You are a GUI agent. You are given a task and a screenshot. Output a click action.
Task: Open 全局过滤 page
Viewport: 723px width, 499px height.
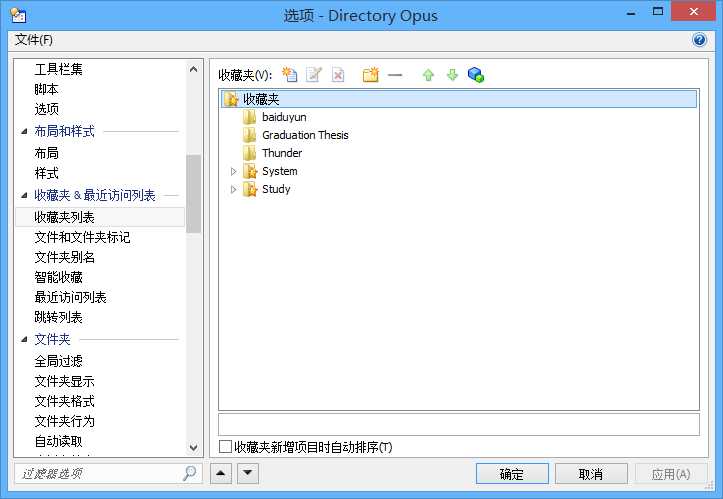pos(59,361)
